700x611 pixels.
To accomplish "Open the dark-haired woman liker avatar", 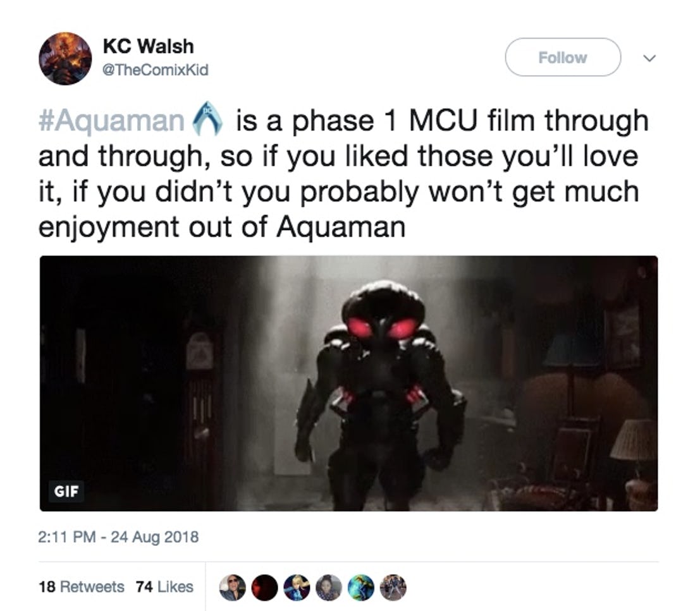I will (329, 588).
